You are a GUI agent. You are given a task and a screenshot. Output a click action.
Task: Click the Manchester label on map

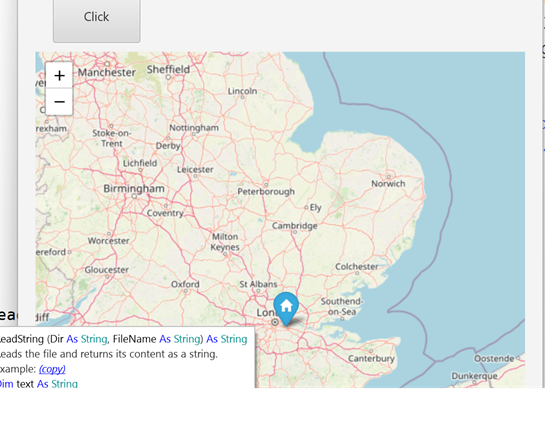tap(107, 73)
